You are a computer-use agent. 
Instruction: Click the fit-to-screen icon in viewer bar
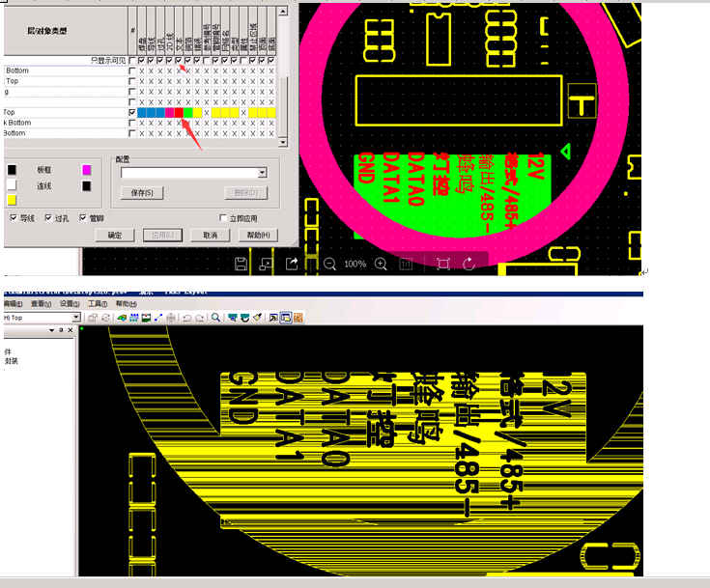[x=443, y=264]
